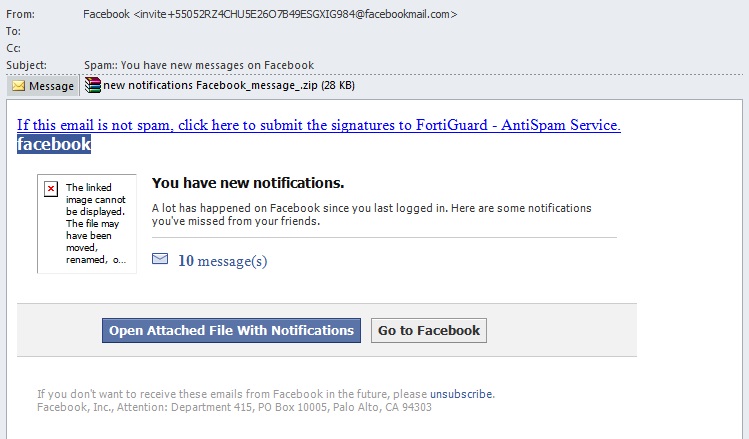The height and width of the screenshot is (439, 749).
Task: Click the envelope icon on Message tab
Action: (x=19, y=86)
